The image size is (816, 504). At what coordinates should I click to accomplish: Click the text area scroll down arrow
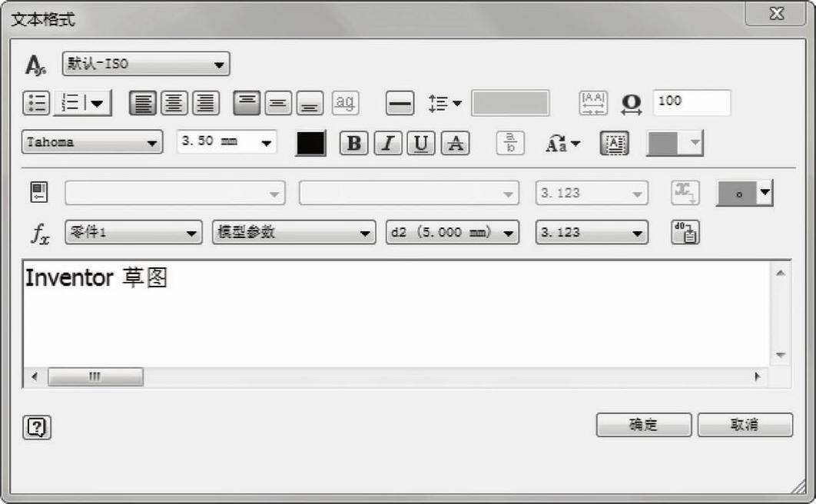pos(780,355)
